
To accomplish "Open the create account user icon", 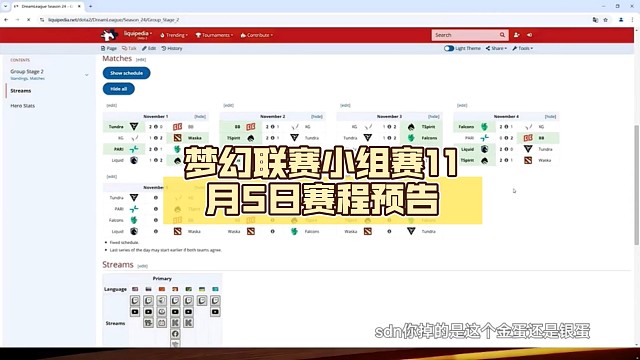I will pyautogui.click(x=517, y=35).
